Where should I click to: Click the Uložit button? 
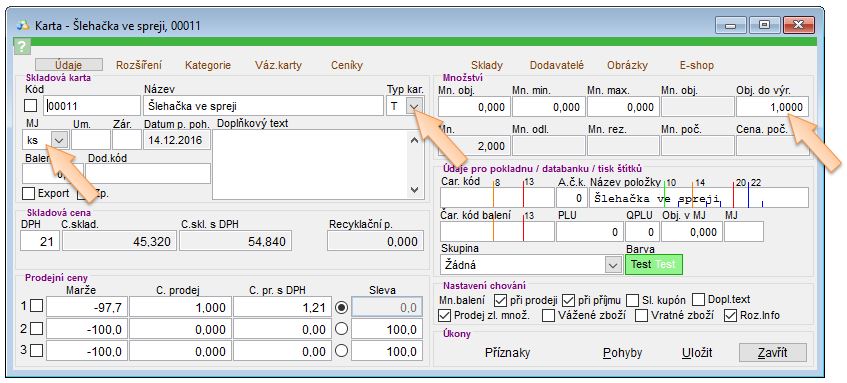pos(697,353)
